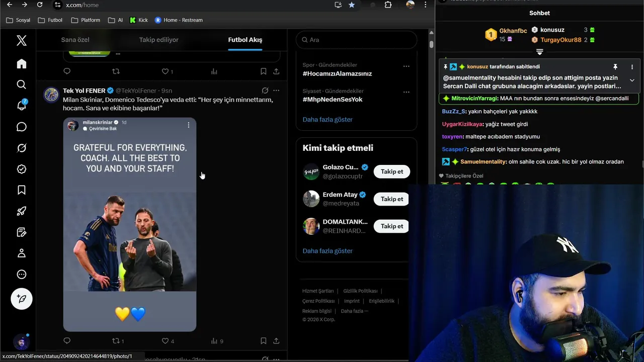Open Tek Yol FENER profile avatar

point(51,95)
